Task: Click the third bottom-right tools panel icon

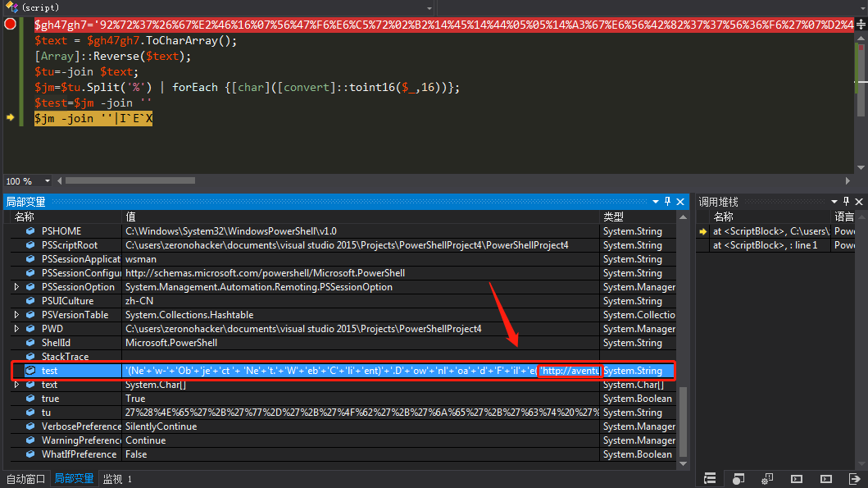Action: coord(767,479)
